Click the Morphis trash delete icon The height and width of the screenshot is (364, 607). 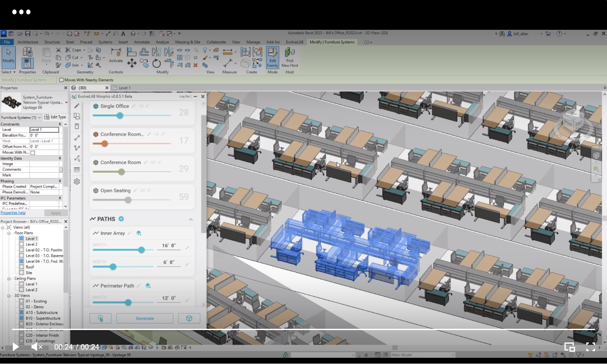coord(77,126)
